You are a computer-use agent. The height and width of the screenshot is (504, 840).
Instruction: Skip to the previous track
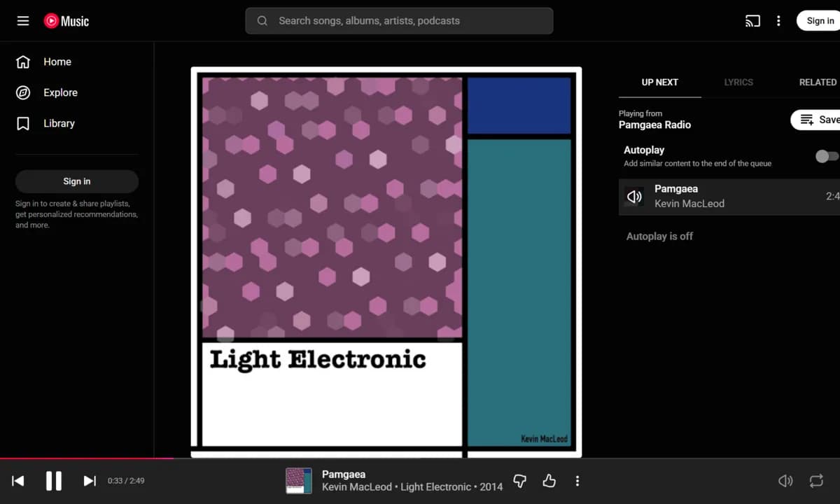tap(18, 481)
